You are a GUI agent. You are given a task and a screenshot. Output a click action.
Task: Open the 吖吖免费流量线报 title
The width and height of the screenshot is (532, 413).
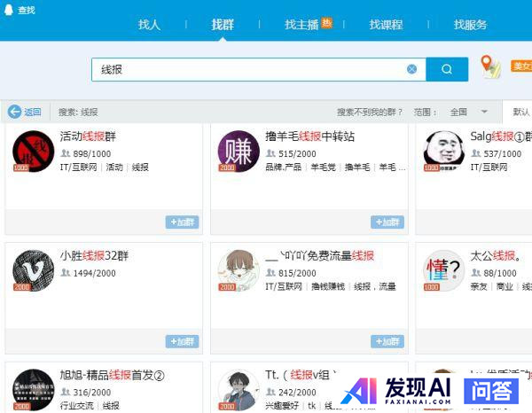(x=319, y=255)
